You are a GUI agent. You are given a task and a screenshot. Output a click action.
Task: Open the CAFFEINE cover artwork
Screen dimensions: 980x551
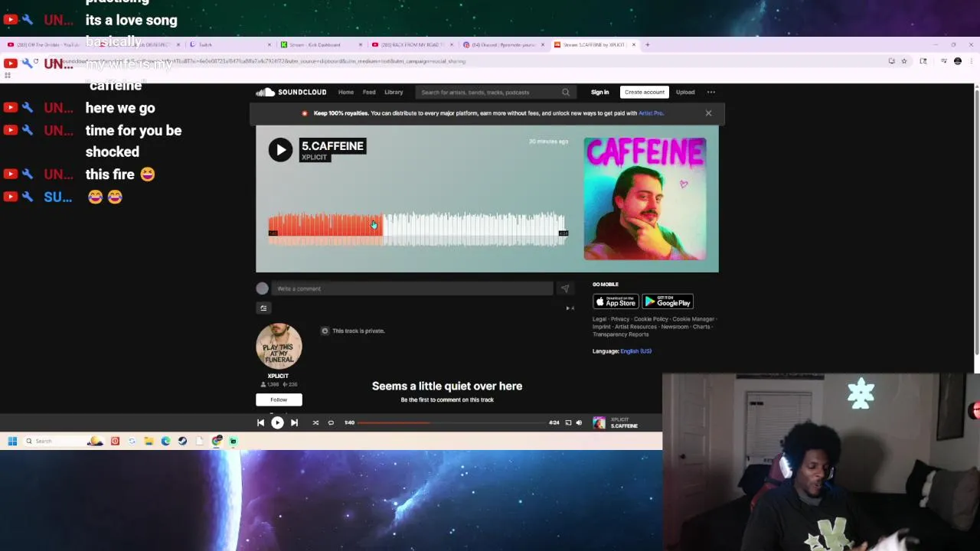(645, 199)
